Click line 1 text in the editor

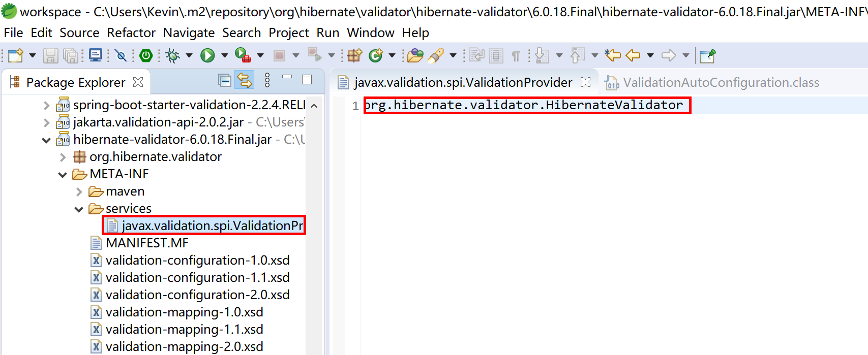[x=524, y=105]
